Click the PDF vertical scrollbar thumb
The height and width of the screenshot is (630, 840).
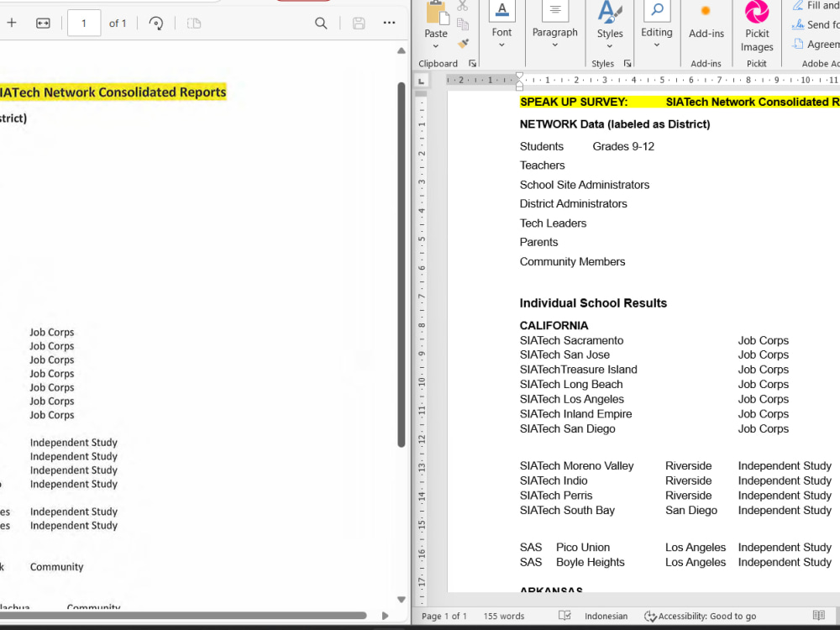(402, 265)
